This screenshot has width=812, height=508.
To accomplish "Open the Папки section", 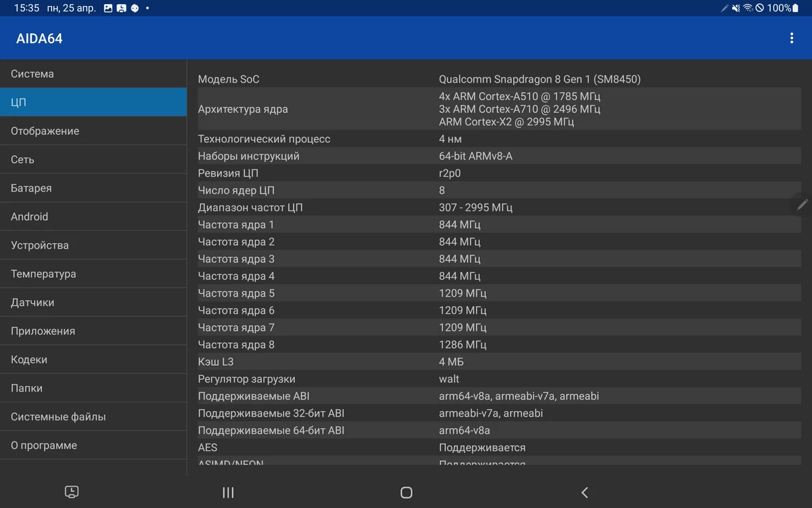I will point(93,388).
